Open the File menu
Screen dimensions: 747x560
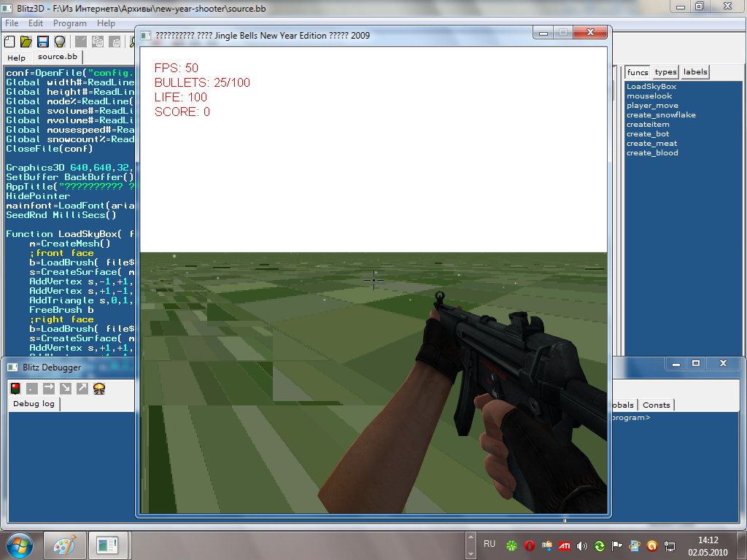(x=12, y=23)
